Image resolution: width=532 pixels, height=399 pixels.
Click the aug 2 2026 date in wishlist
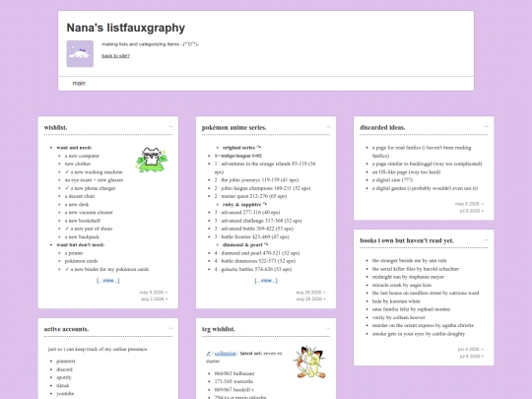click(155, 299)
